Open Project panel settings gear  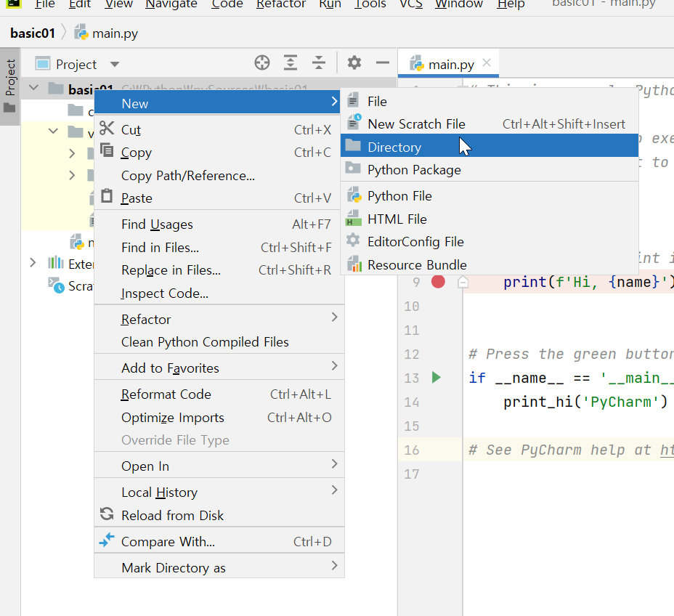(354, 62)
